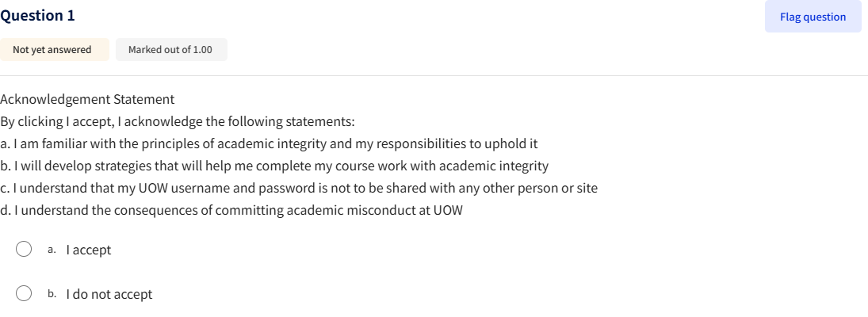This screenshot has height=317, width=868.
Task: Click the "I accept" answer label text
Action: coord(89,250)
